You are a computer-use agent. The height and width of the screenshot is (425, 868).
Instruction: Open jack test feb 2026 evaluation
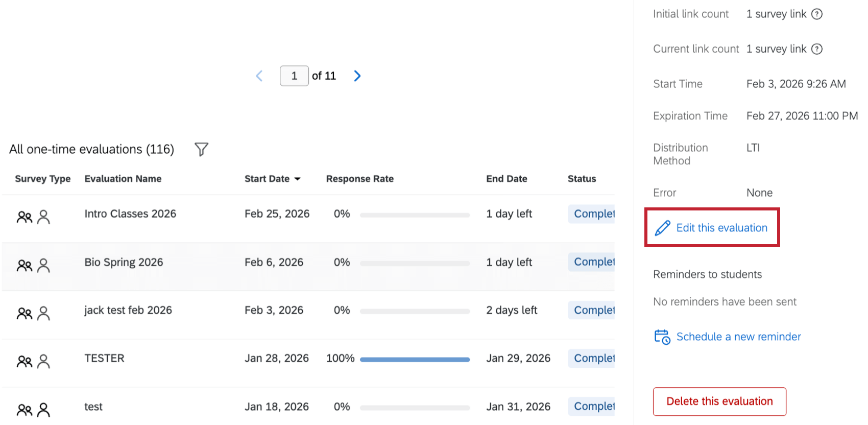(128, 311)
